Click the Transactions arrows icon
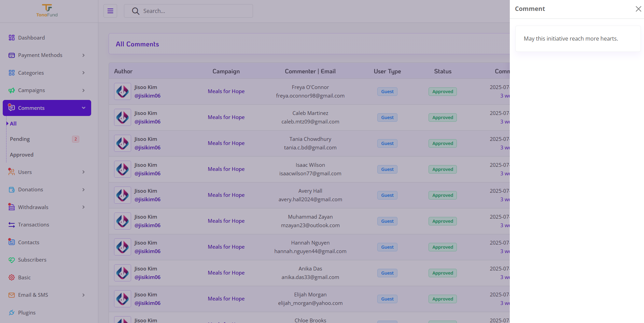644x323 pixels. point(12,225)
